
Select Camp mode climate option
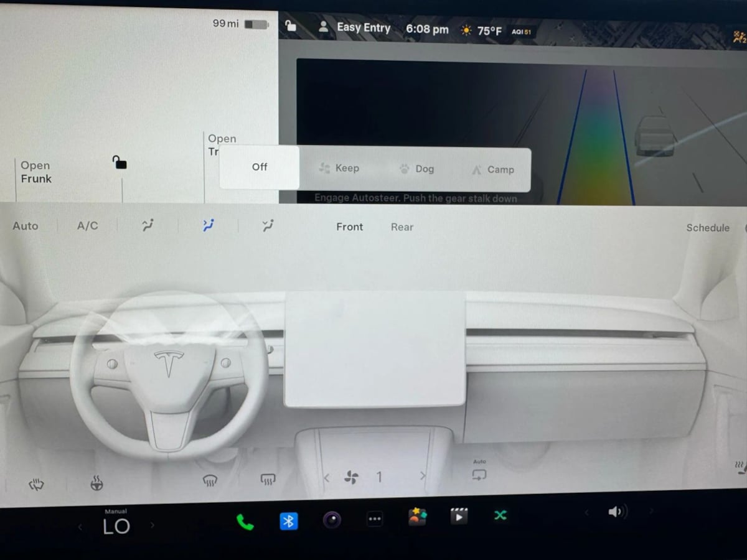pyautogui.click(x=492, y=169)
